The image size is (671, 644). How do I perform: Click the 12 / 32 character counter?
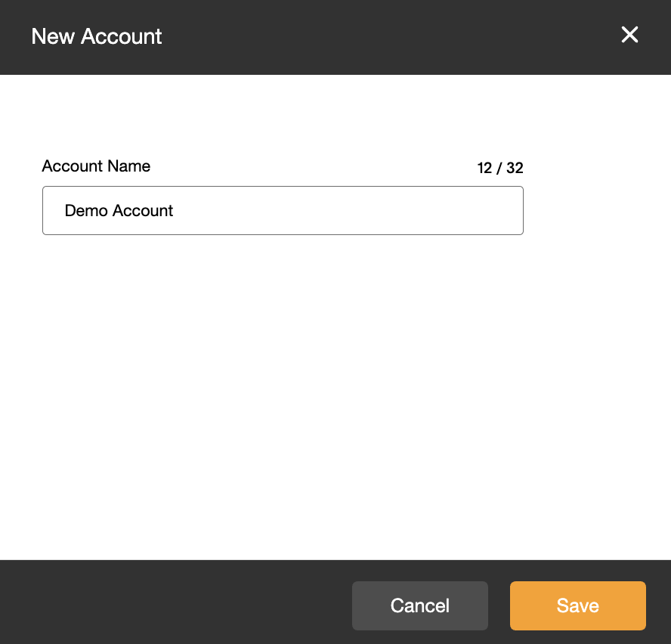pos(499,168)
